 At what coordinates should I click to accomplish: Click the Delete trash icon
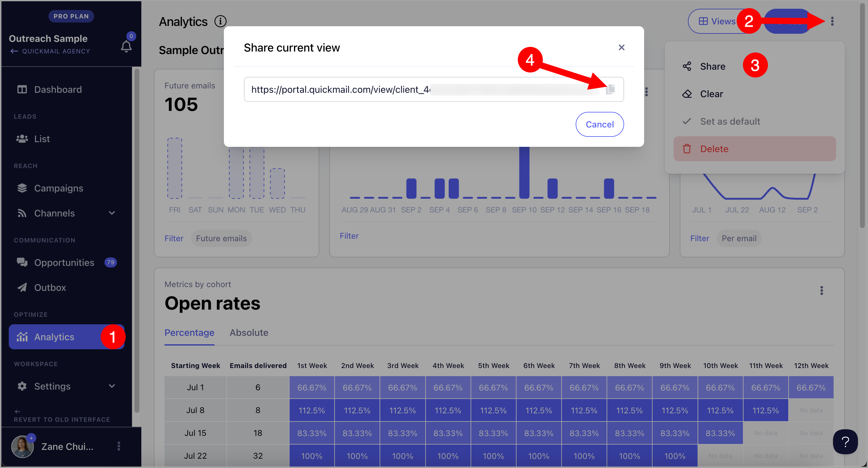pyautogui.click(x=687, y=149)
